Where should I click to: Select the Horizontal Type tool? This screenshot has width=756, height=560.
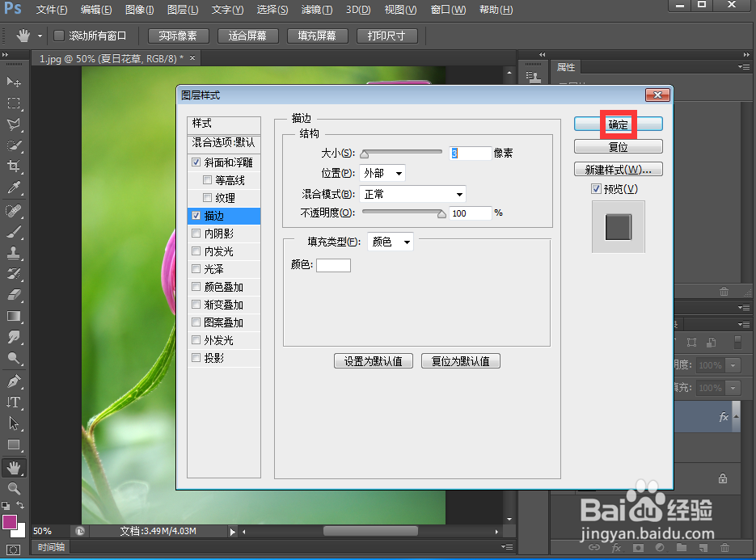(x=11, y=402)
